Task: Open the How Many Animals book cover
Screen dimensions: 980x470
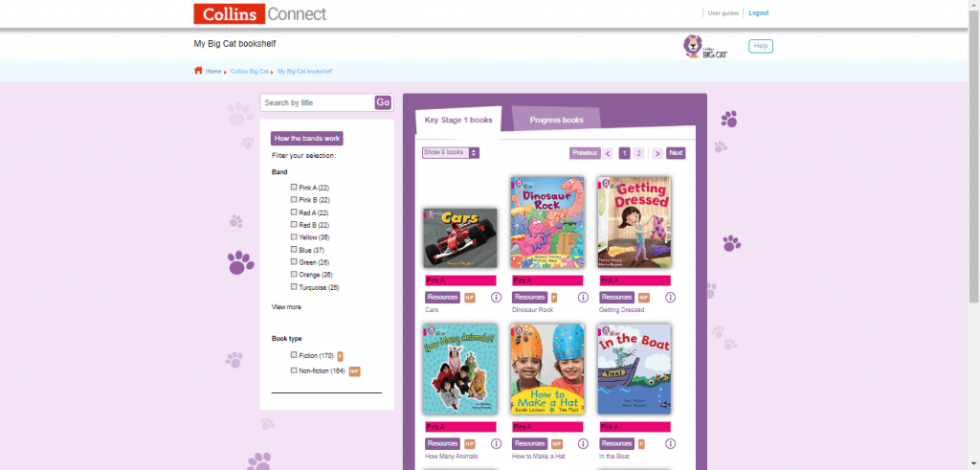Action: [460, 369]
